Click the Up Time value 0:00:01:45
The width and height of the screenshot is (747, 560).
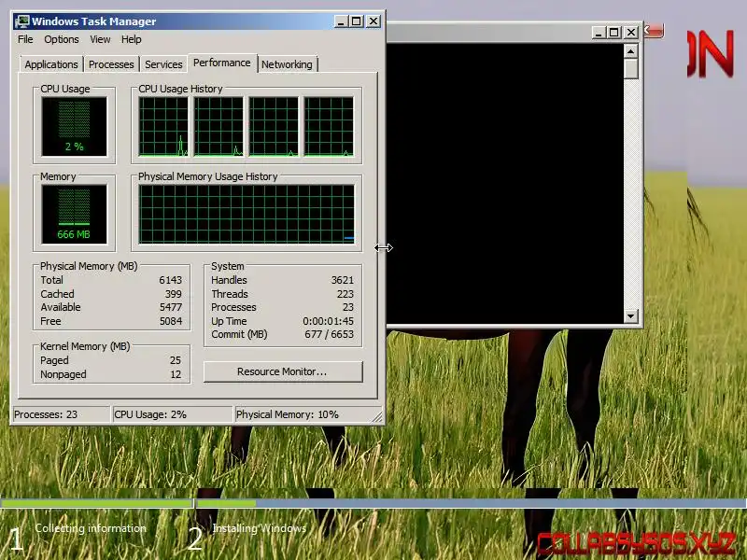click(329, 321)
